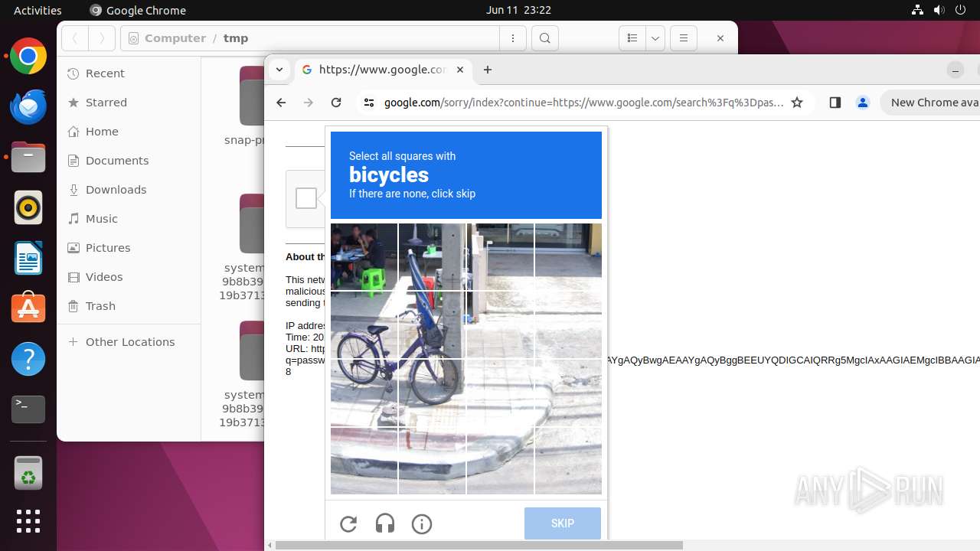Open the clock and calendar panel
This screenshot has width=980, height=551.
pyautogui.click(x=518, y=10)
